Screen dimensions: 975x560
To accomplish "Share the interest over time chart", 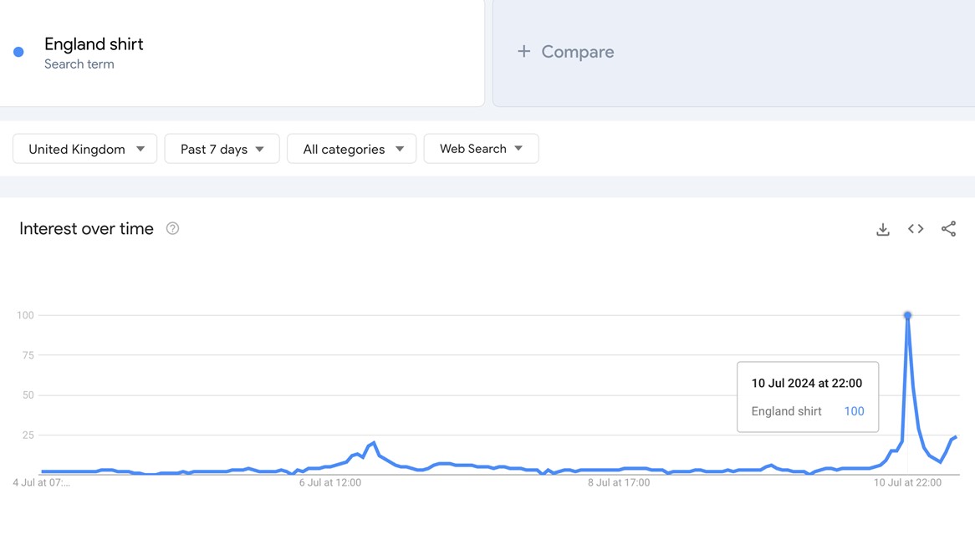I will coord(948,229).
